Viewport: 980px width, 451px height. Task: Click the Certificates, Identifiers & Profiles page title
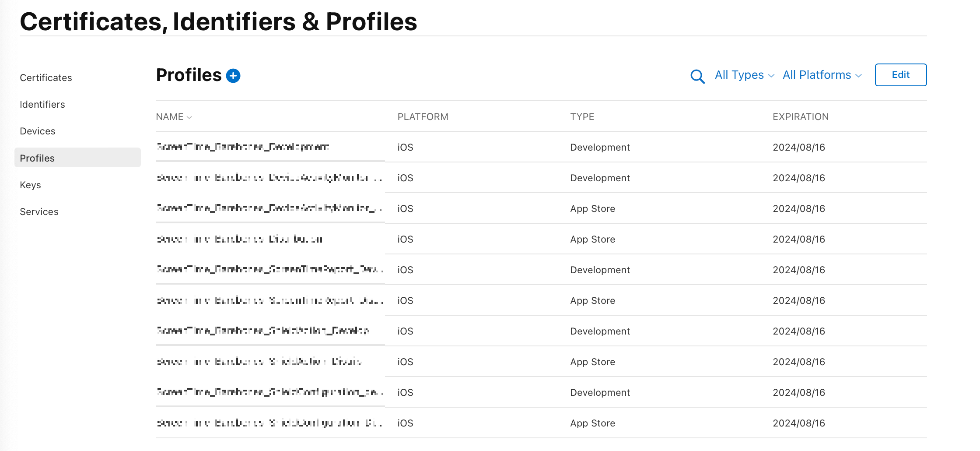[x=218, y=21]
